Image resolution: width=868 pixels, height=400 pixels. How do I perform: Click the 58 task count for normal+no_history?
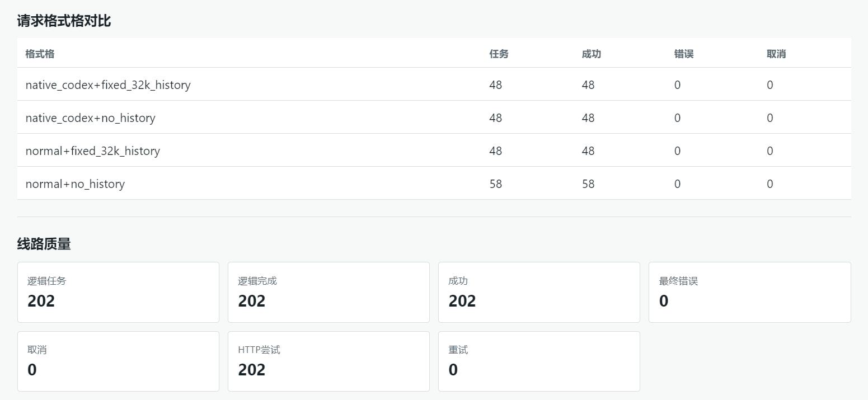pyautogui.click(x=495, y=183)
